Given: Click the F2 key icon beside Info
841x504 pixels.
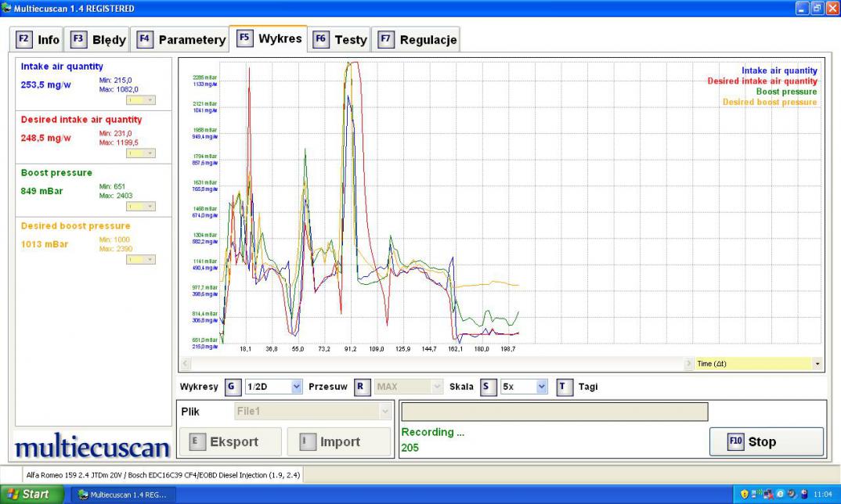Looking at the screenshot, I should (24, 40).
